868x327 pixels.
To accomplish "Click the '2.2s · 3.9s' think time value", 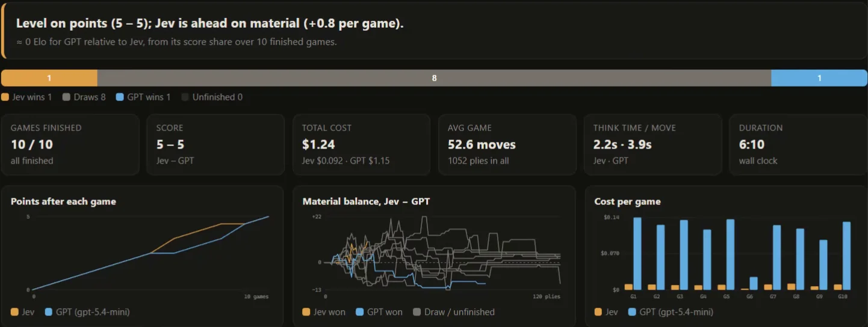I will (622, 144).
